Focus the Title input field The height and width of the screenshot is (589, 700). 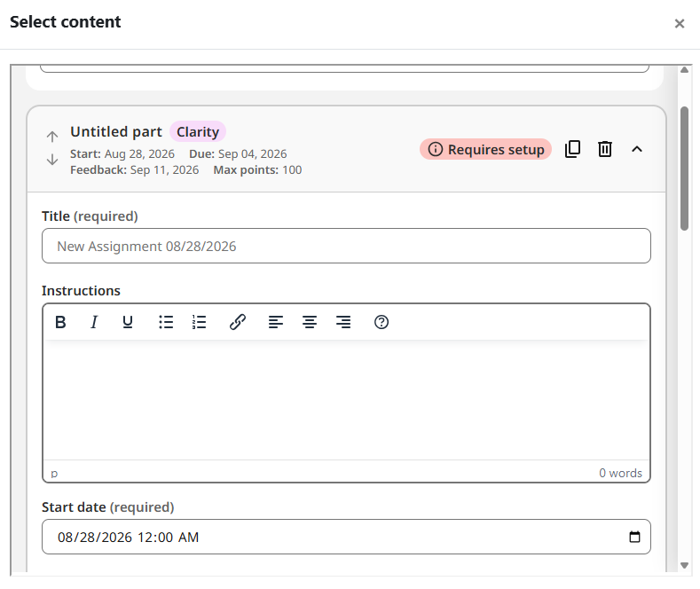click(346, 246)
